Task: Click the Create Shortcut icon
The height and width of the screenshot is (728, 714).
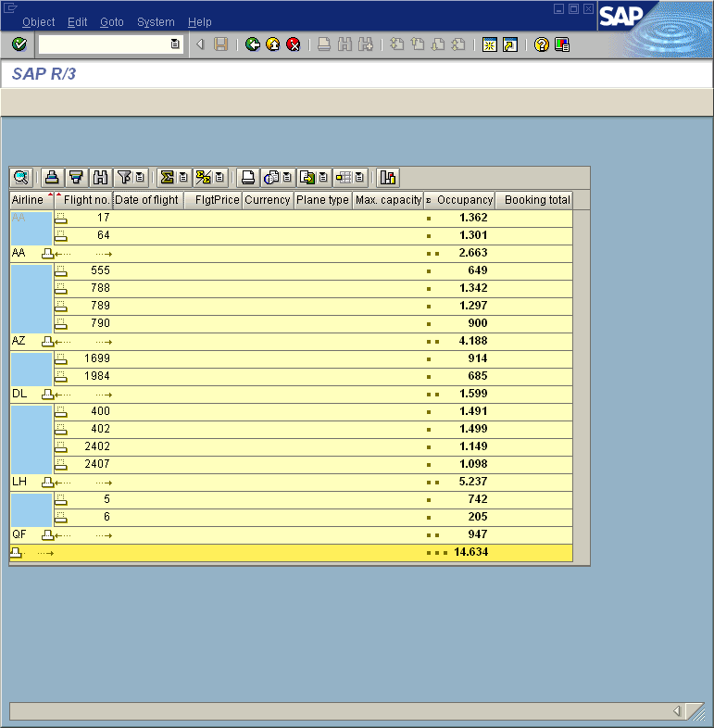Action: point(510,44)
